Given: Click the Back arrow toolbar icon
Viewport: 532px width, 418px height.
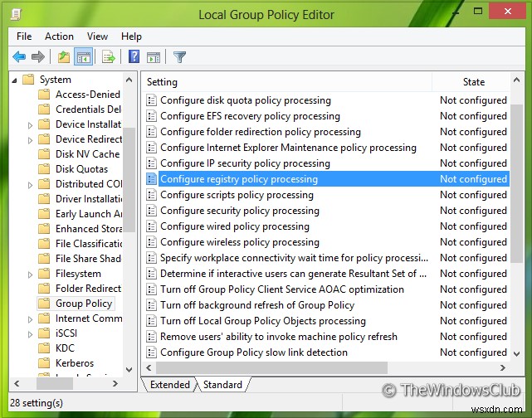Looking at the screenshot, I should click(19, 56).
